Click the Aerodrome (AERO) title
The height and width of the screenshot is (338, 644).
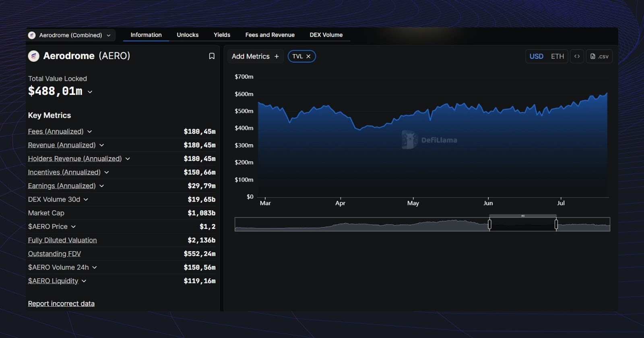[x=87, y=56]
